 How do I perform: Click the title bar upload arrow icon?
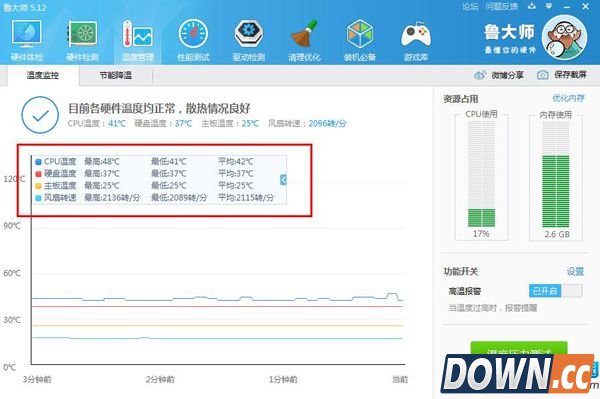tap(532, 6)
